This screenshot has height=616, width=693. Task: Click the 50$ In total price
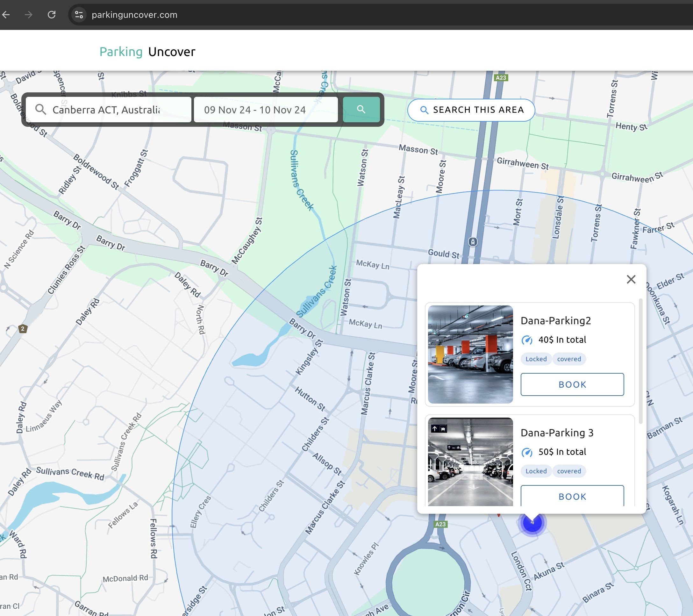tap(562, 452)
